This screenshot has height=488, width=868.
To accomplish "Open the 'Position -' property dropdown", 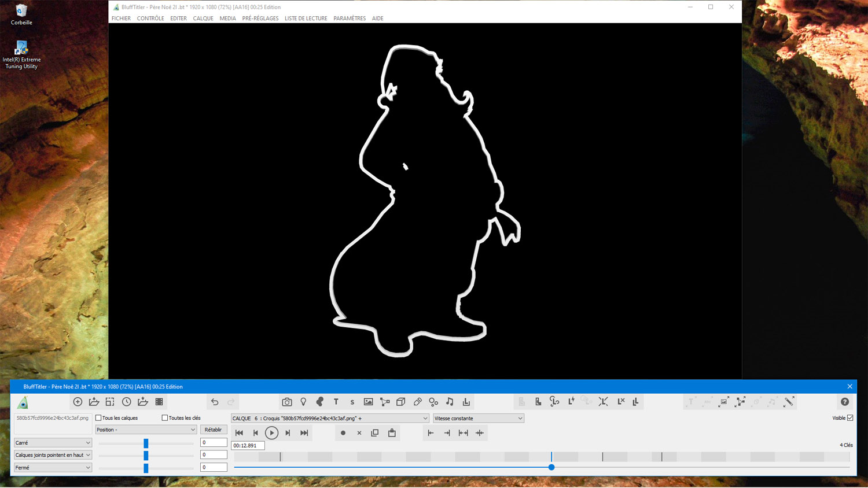I will 145,430.
